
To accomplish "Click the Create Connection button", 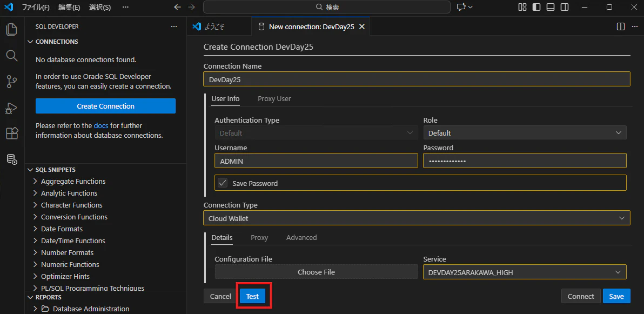I will (x=105, y=106).
